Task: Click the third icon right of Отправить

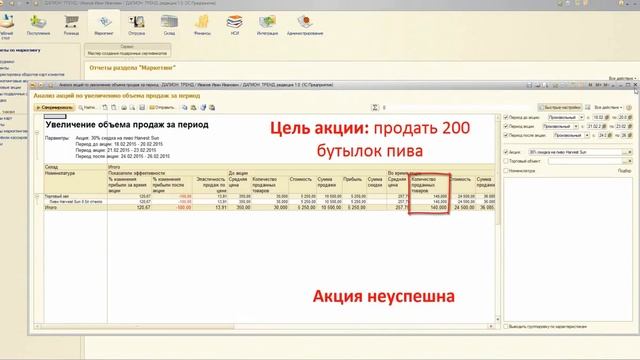Action: click(203, 107)
